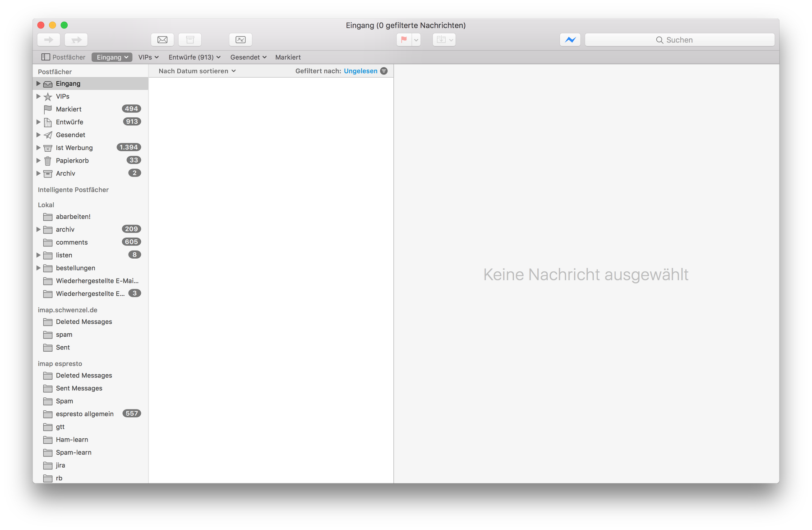
Task: Toggle the Postfächer sidebar button
Action: pyautogui.click(x=63, y=57)
